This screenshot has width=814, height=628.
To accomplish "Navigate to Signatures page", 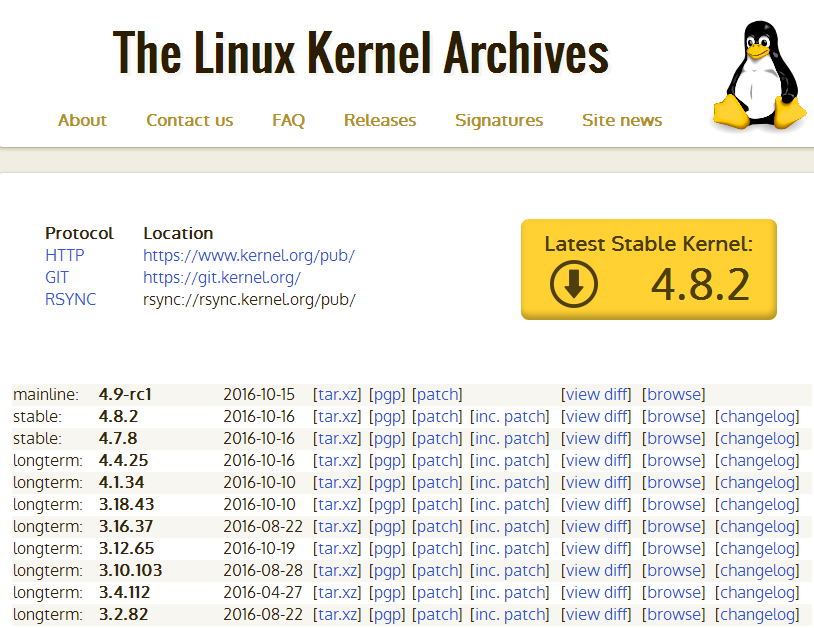I will coord(499,120).
